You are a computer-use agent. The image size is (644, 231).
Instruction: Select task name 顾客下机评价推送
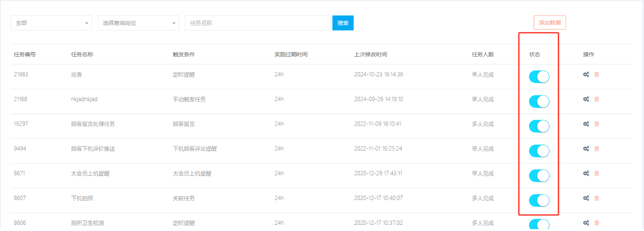coord(93,149)
